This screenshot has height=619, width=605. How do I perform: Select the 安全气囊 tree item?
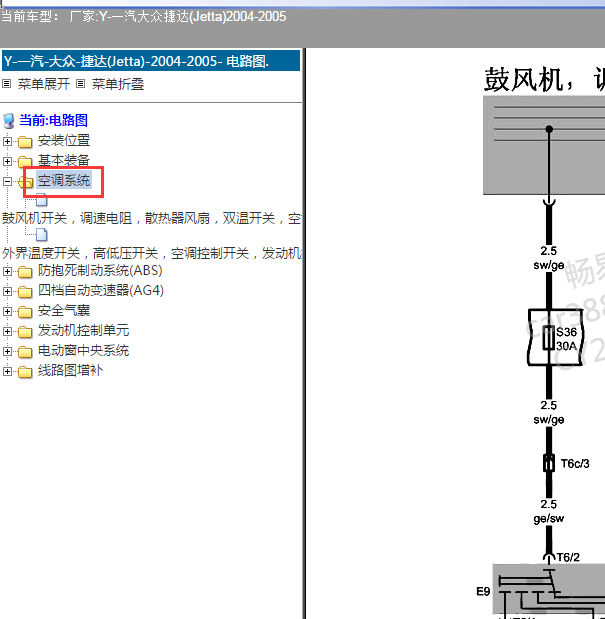pyautogui.click(x=64, y=311)
